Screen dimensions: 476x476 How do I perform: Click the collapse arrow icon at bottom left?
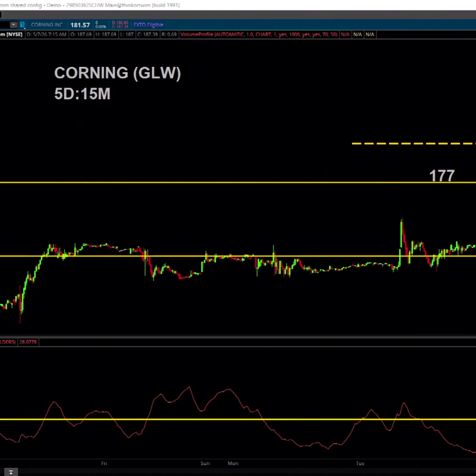click(11, 472)
